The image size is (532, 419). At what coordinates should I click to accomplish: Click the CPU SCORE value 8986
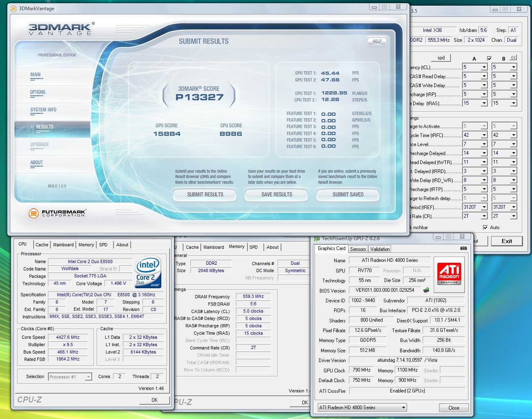click(x=231, y=134)
